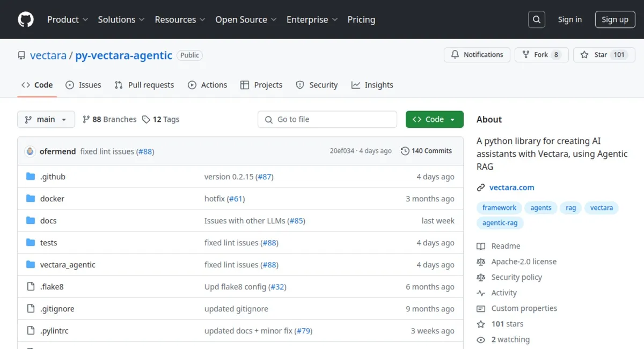This screenshot has width=644, height=349.
Task: Open the py-vectara-agentic repository link
Action: pyautogui.click(x=124, y=55)
